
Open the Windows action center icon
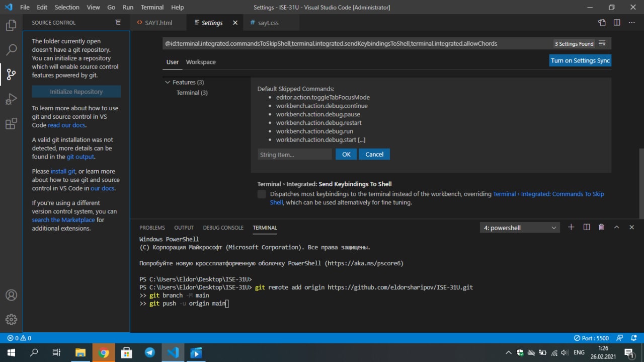(x=628, y=352)
